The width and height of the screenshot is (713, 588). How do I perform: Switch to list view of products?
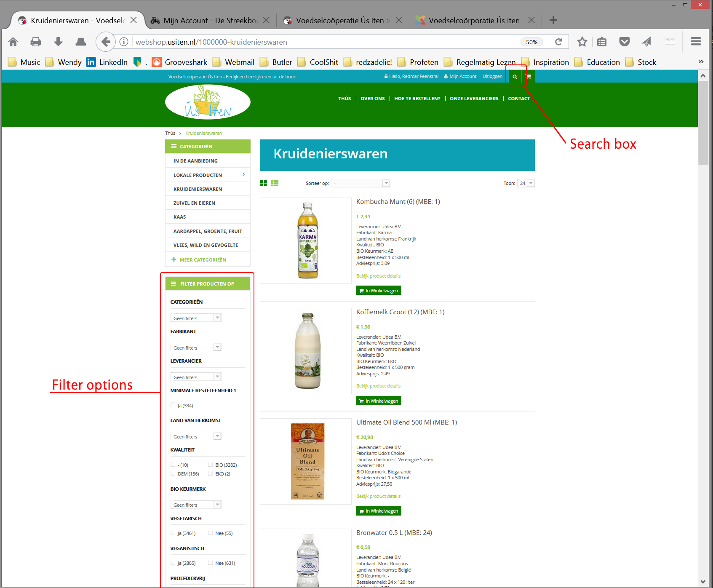pos(275,183)
